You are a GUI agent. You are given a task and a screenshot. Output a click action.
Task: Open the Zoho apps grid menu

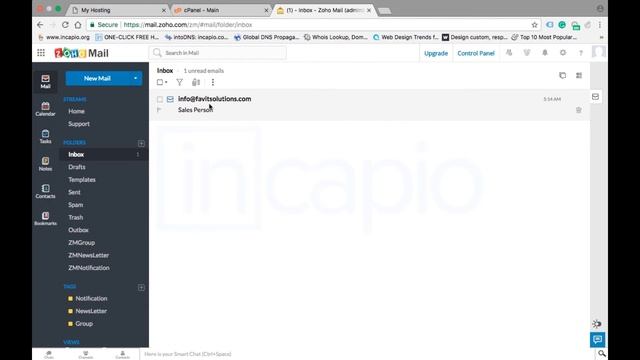[41, 53]
